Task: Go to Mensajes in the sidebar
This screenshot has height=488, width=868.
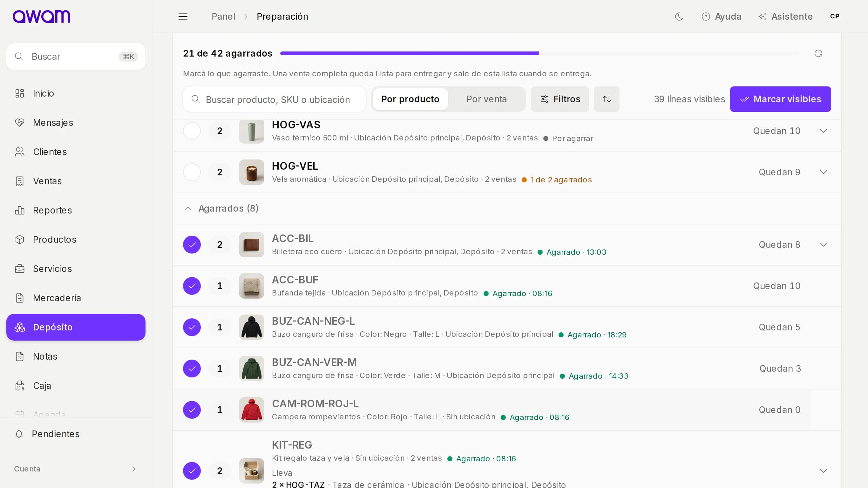Action: [x=76, y=123]
